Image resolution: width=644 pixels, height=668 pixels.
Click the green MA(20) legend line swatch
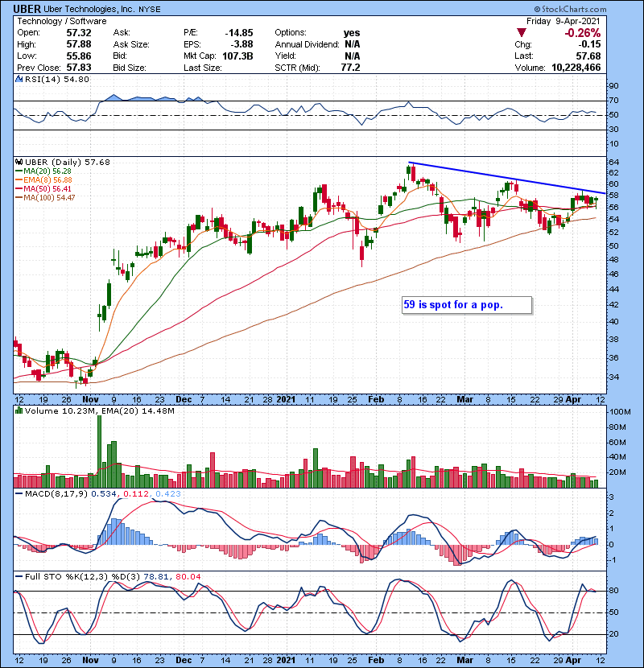(x=19, y=171)
